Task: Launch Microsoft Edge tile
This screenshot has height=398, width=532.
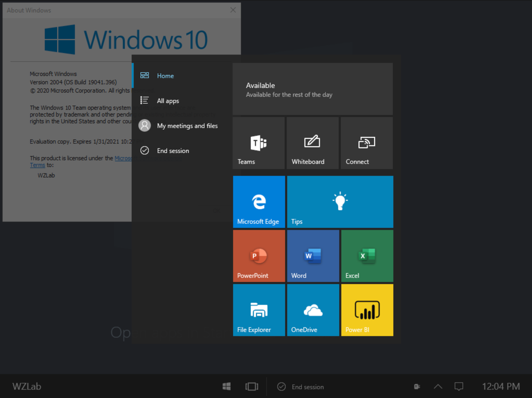Action: pos(259,202)
